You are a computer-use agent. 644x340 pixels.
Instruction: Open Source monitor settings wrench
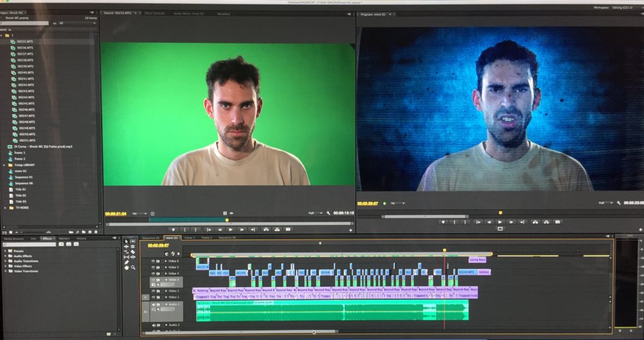(328, 213)
